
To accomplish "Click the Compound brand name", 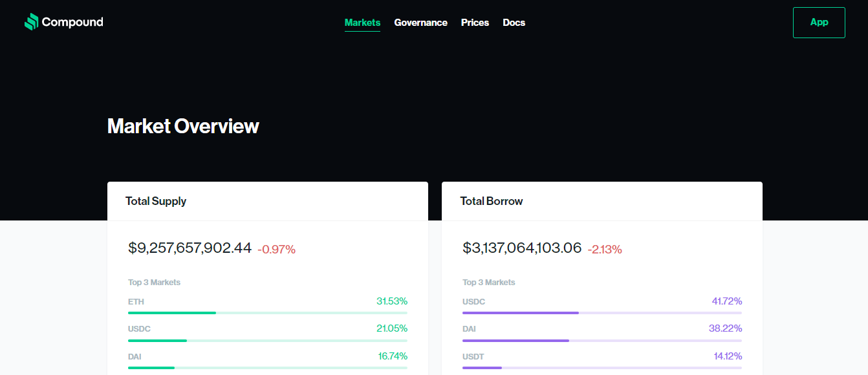I will pos(72,22).
